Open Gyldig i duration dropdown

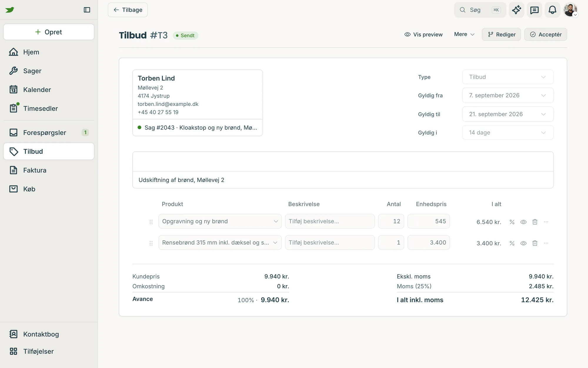coord(508,132)
